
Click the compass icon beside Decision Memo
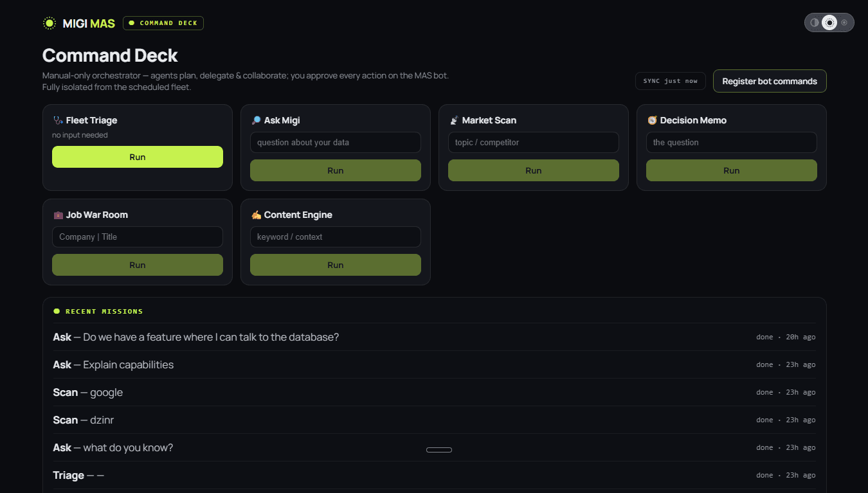[652, 120]
